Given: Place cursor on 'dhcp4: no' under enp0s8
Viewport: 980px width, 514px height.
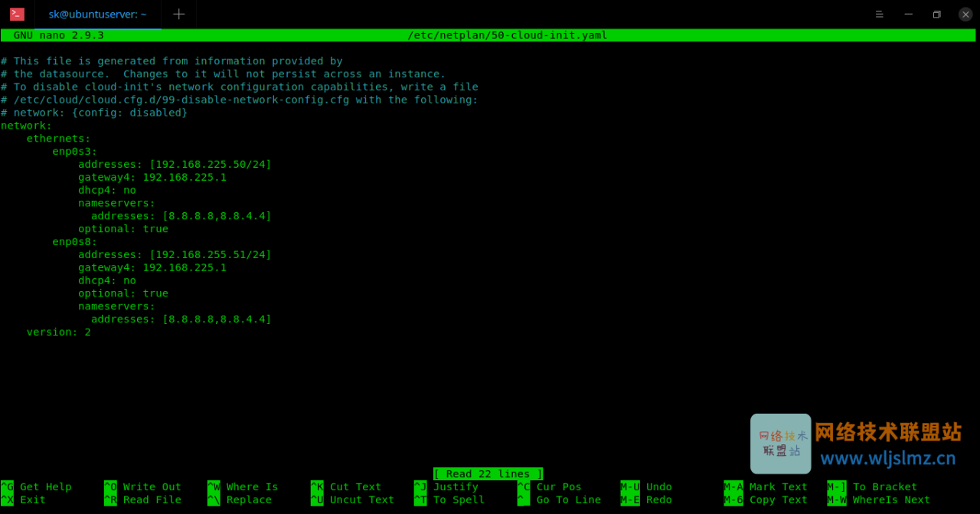Looking at the screenshot, I should click(x=107, y=281).
